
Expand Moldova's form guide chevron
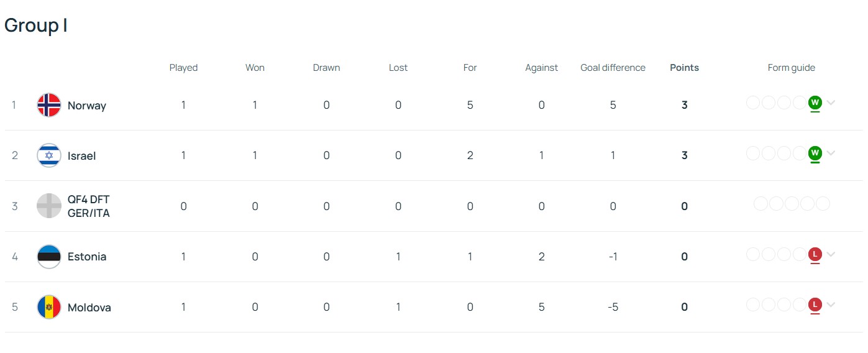coord(831,305)
